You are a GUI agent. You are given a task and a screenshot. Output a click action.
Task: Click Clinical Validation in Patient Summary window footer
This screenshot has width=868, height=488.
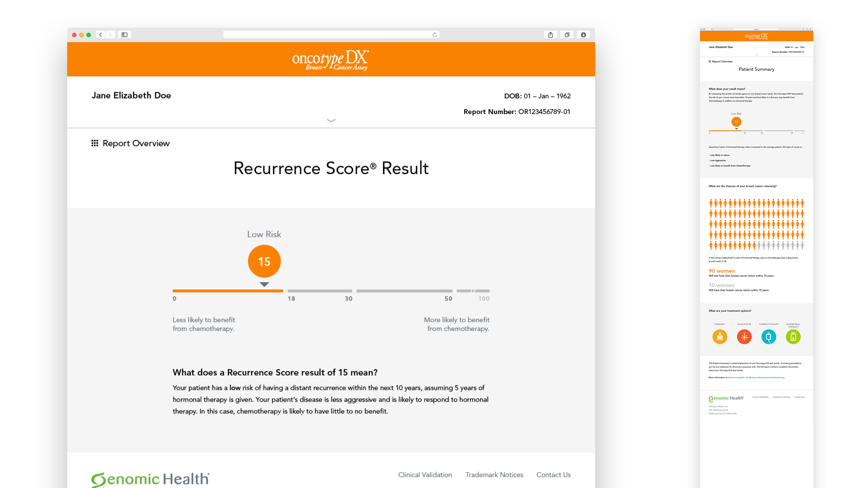[x=760, y=397]
